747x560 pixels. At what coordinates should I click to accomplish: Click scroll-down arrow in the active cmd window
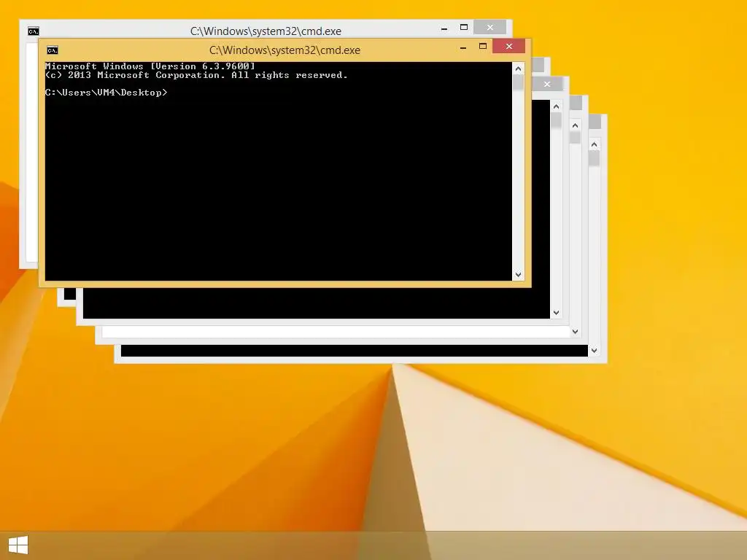[519, 275]
